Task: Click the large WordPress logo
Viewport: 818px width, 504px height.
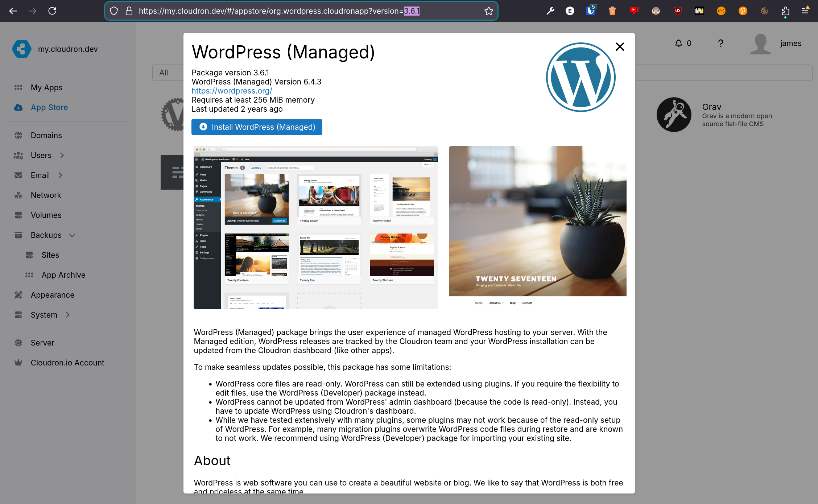Action: coord(581,77)
